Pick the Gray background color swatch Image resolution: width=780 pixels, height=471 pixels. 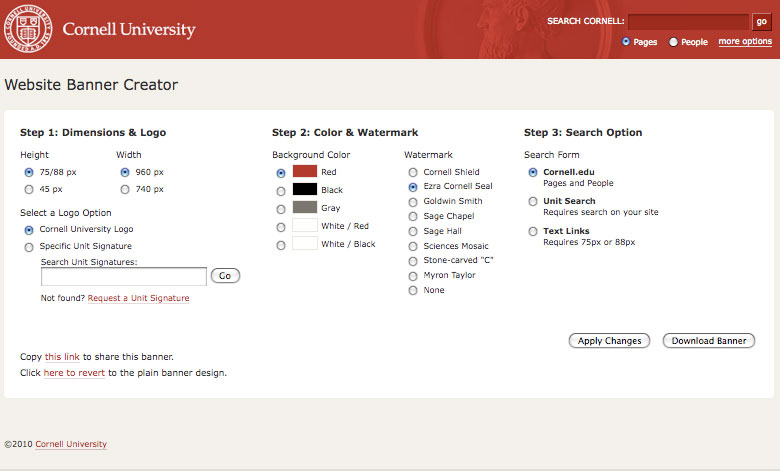click(x=304, y=207)
